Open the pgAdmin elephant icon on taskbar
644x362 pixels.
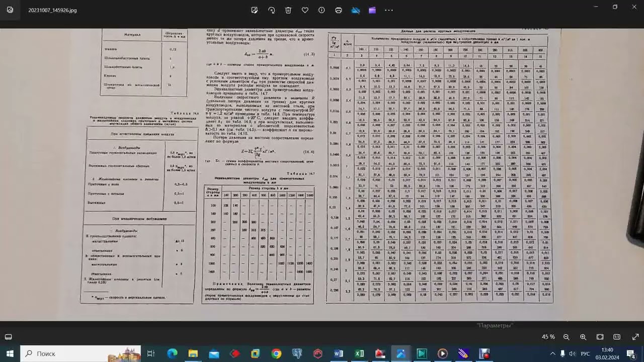click(297, 353)
